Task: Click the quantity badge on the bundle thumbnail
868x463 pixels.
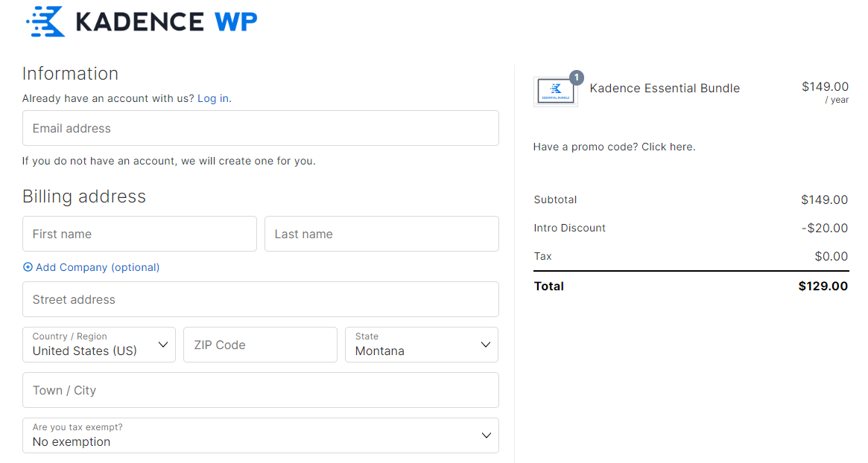Action: tap(576, 77)
